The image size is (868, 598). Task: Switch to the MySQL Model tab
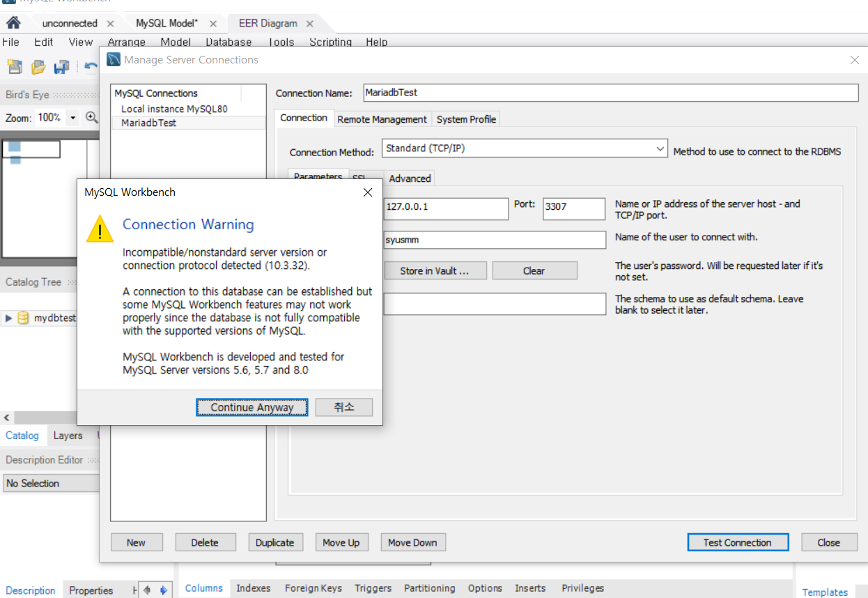coord(167,24)
